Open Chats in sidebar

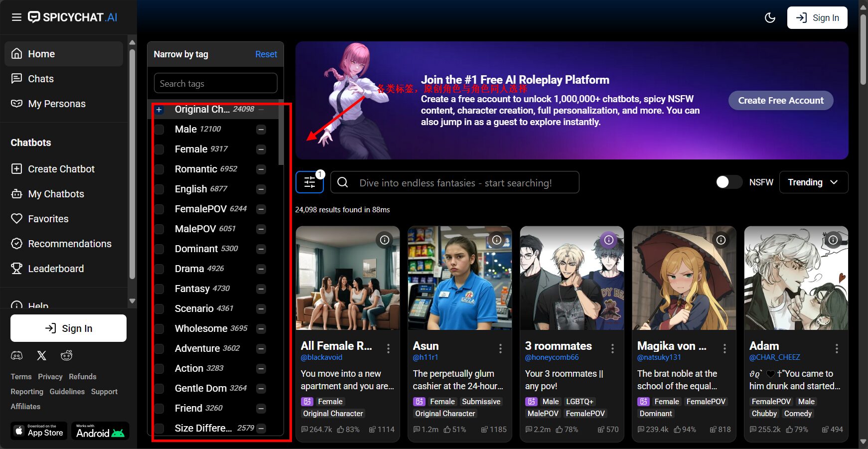coord(64,79)
